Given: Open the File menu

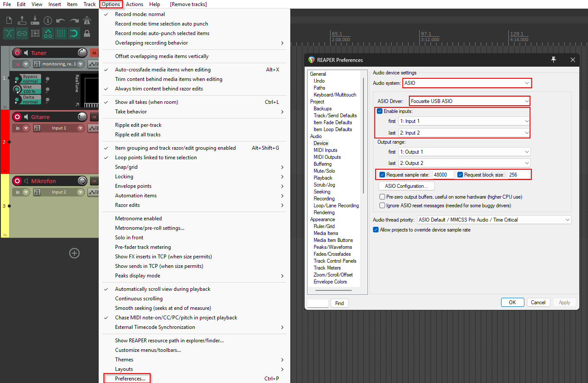Looking at the screenshot, I should pos(7,4).
